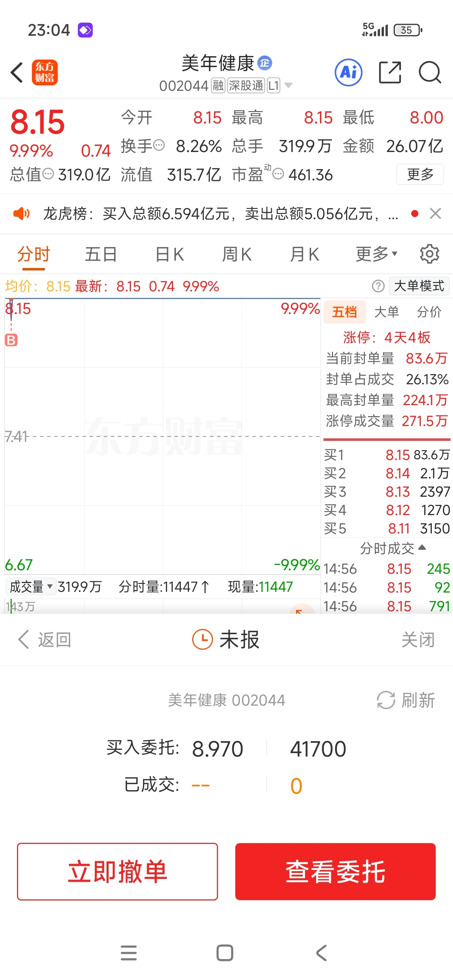This screenshot has height=980, width=453.
Task: Tap the B marker on the chart
Action: [x=11, y=340]
